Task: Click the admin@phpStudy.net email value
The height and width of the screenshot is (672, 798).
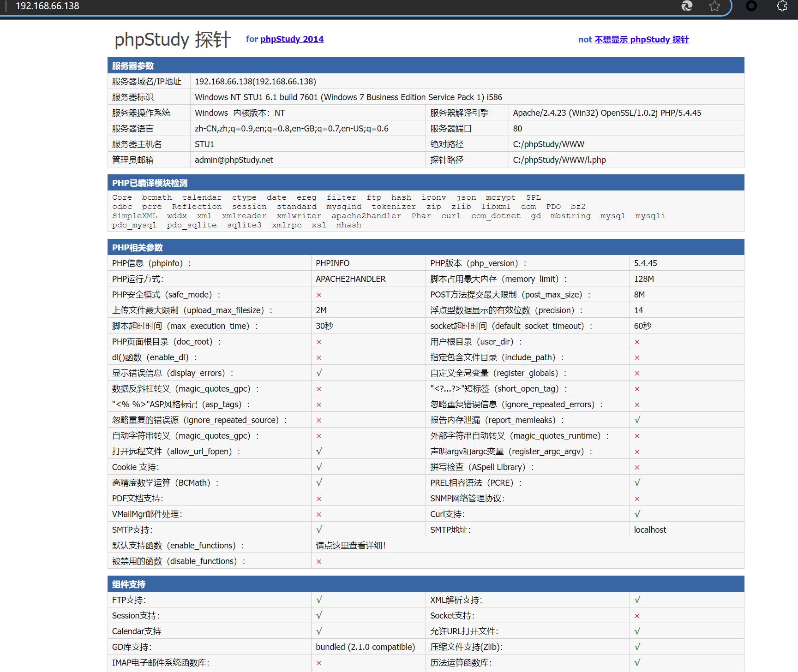Action: coord(234,160)
